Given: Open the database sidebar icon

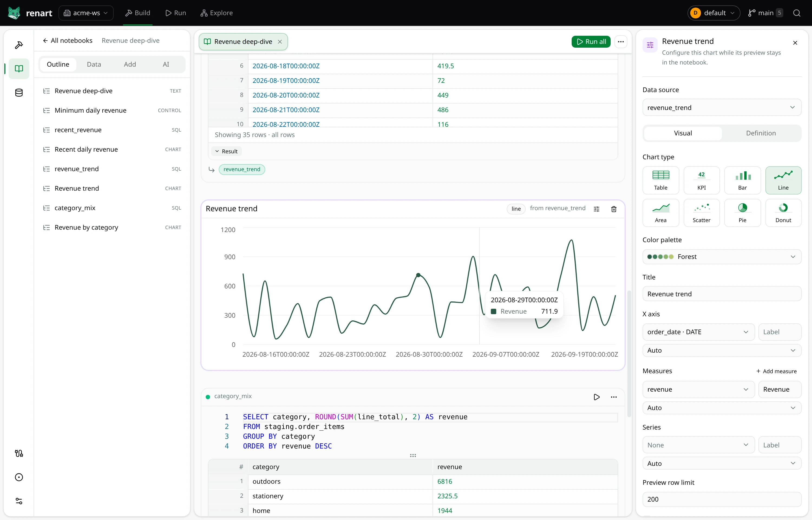Looking at the screenshot, I should [x=19, y=93].
